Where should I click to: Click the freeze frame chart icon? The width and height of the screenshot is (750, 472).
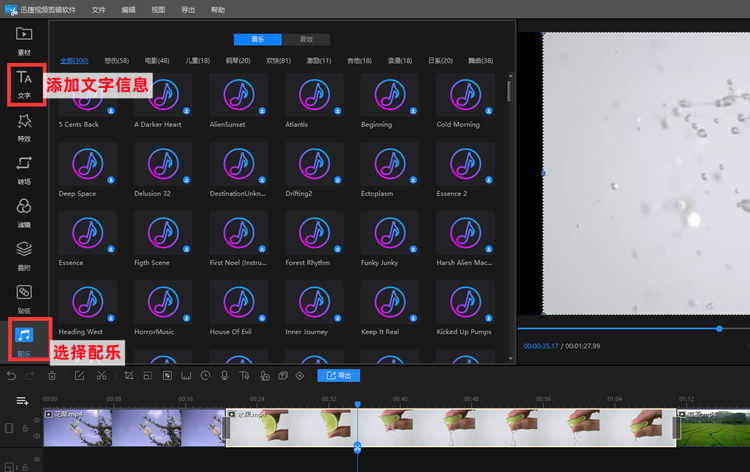186,376
